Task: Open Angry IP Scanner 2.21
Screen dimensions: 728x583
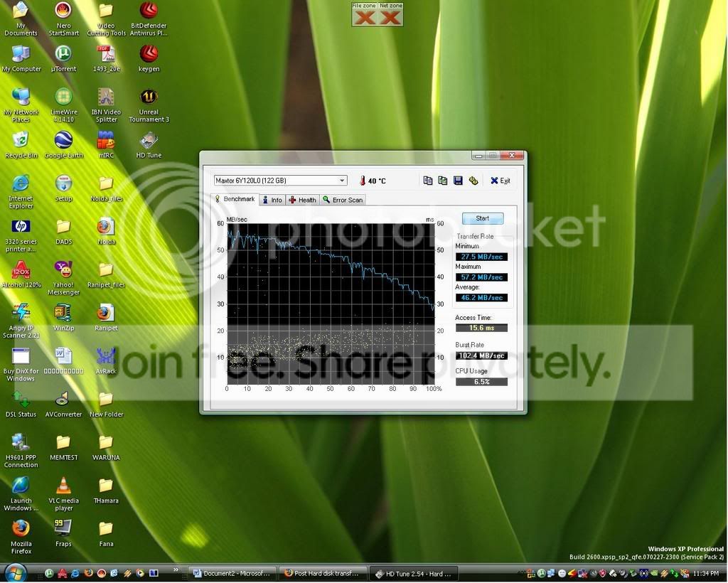Action: pos(21,321)
